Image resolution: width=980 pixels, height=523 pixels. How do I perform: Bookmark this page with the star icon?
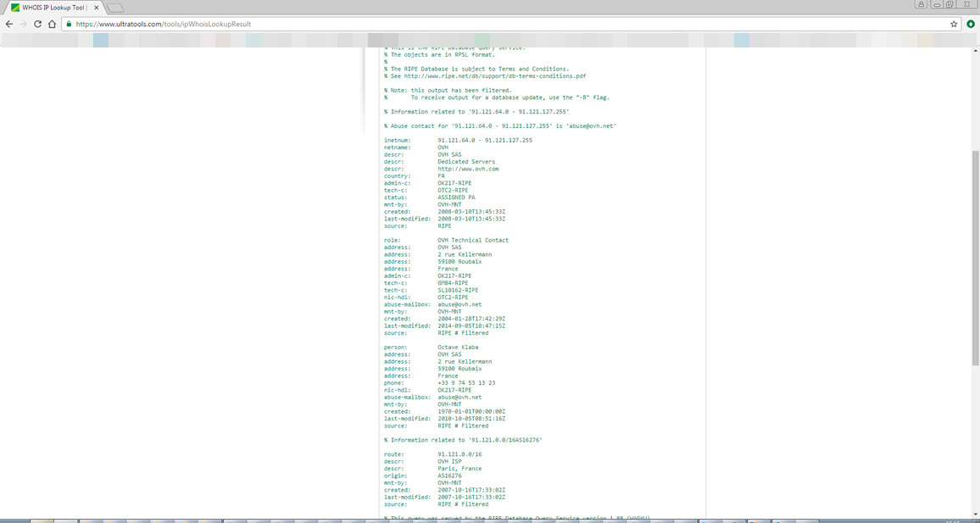[954, 24]
